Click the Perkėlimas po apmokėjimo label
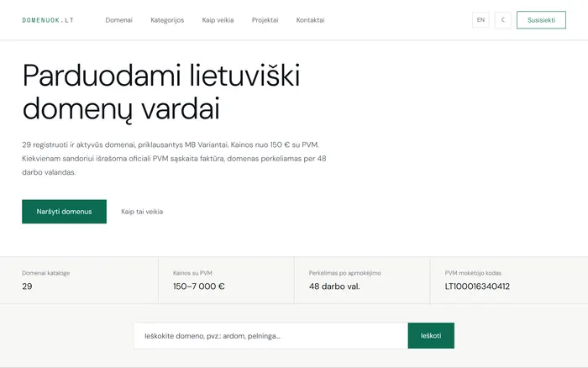Image resolution: width=588 pixels, height=368 pixels. (345, 273)
